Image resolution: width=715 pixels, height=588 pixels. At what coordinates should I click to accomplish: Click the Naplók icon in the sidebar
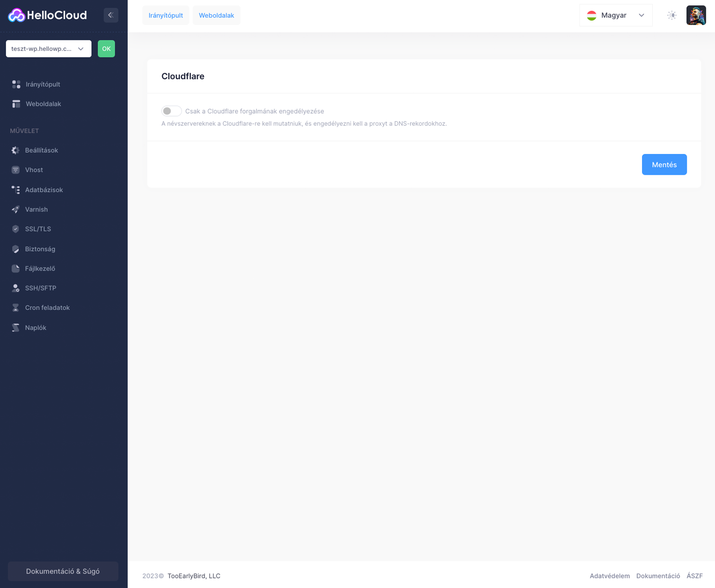[16, 328]
